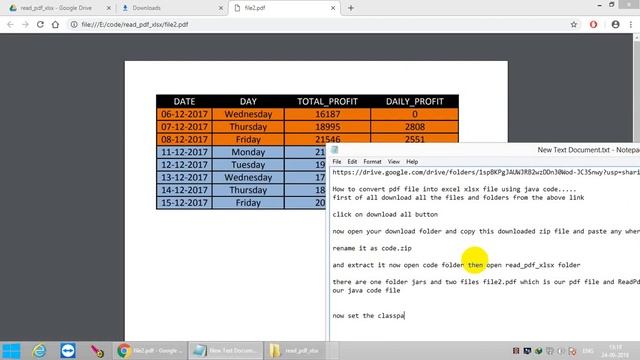Image resolution: width=640 pixels, height=360 pixels.
Task: Click the DAY column header in PDF
Action: click(248, 102)
